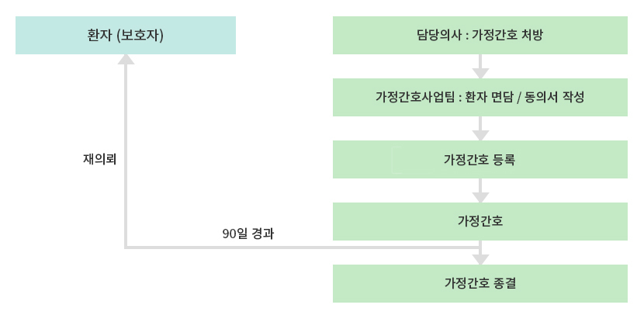Click the vertical gray line beside 재의뢰
This screenshot has height=322, width=644.
[126, 156]
